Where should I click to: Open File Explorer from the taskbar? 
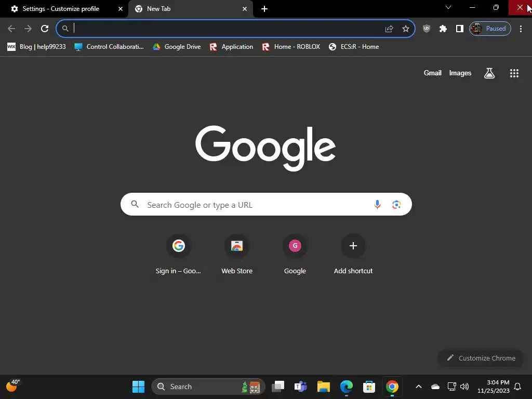click(x=323, y=387)
